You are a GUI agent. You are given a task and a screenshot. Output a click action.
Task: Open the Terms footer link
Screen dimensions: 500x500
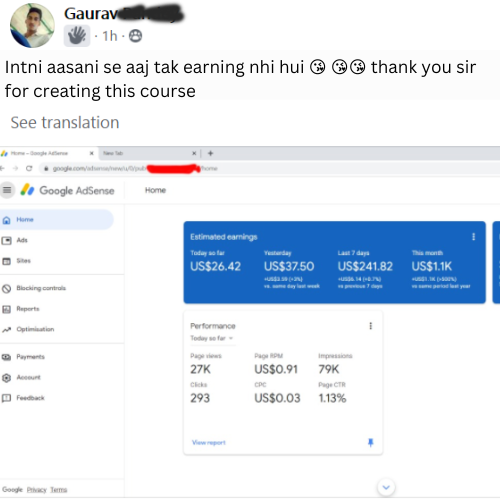point(59,490)
